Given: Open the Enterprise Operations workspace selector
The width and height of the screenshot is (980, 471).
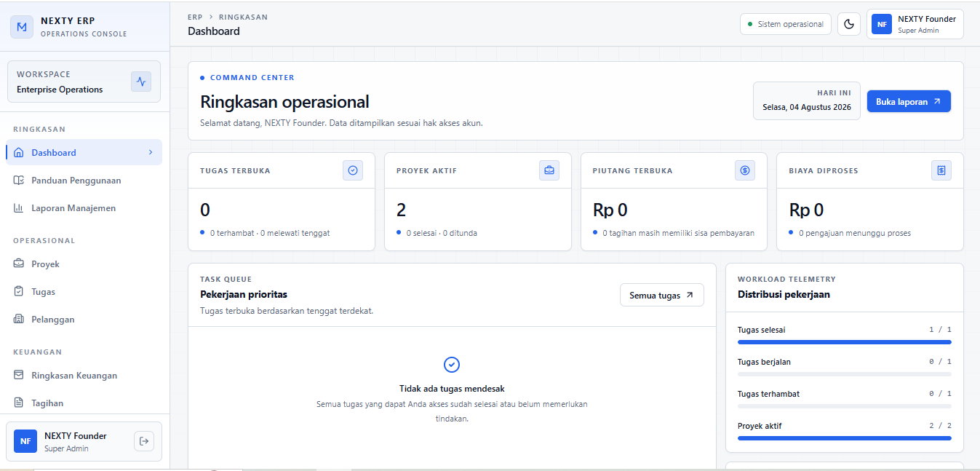Looking at the screenshot, I should 84,82.
